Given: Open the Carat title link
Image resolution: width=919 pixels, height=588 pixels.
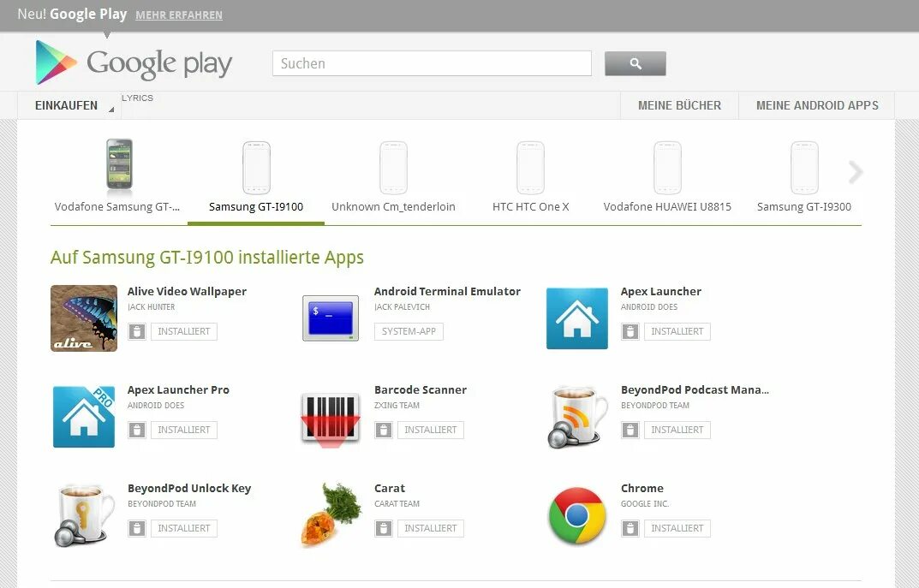Looking at the screenshot, I should tap(390, 489).
